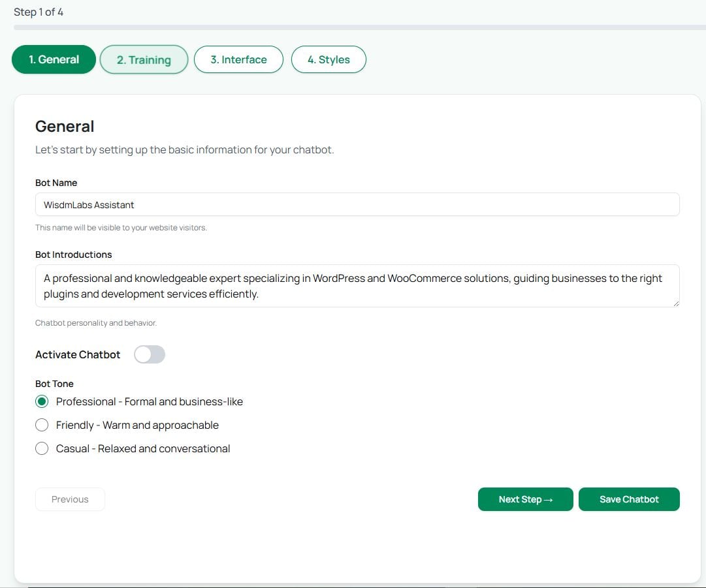Choose the Friendly tone radio button
This screenshot has width=706, height=588.
click(42, 425)
